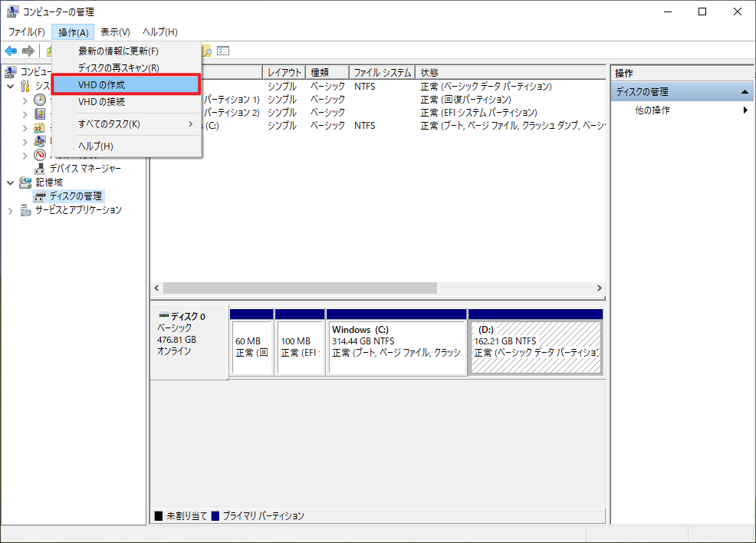Click the Event Viewer icon in tree
This screenshot has height=543, width=756.
(40, 114)
